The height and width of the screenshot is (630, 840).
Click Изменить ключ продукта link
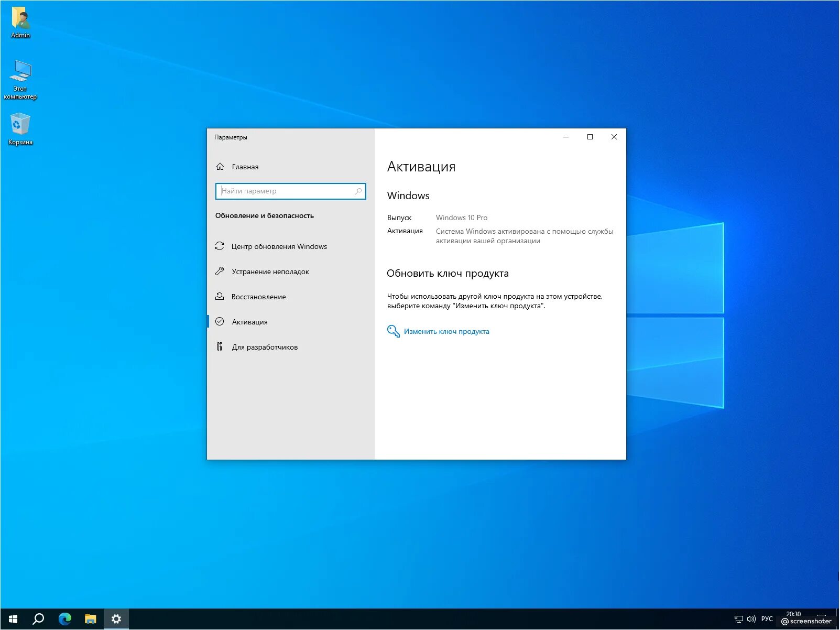[x=446, y=332]
